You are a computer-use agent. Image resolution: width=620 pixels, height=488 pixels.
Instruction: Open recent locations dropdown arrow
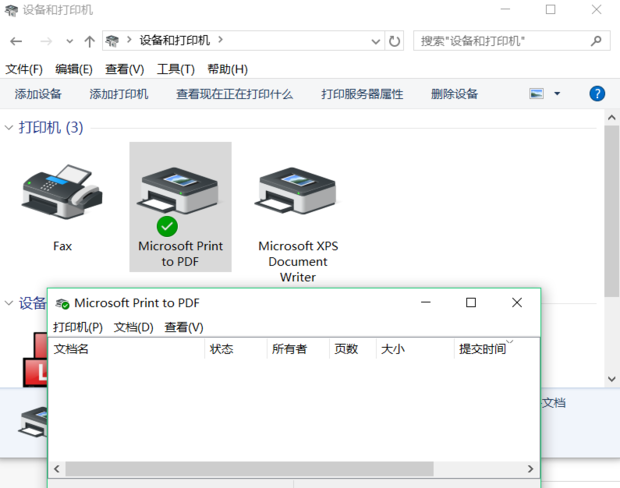coord(70,41)
